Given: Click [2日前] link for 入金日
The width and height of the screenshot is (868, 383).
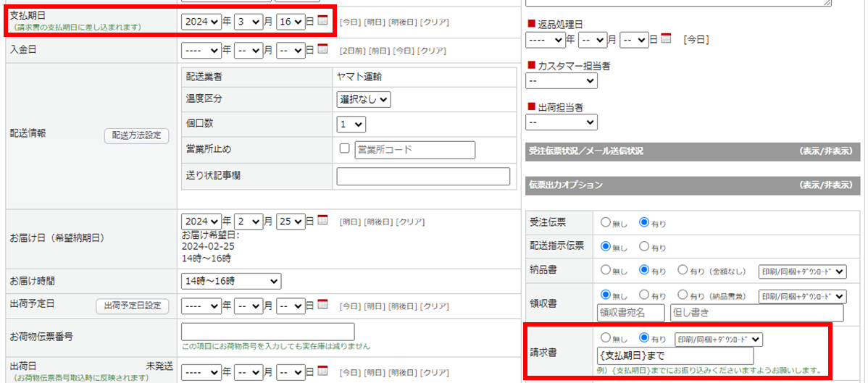Looking at the screenshot, I should click(353, 51).
